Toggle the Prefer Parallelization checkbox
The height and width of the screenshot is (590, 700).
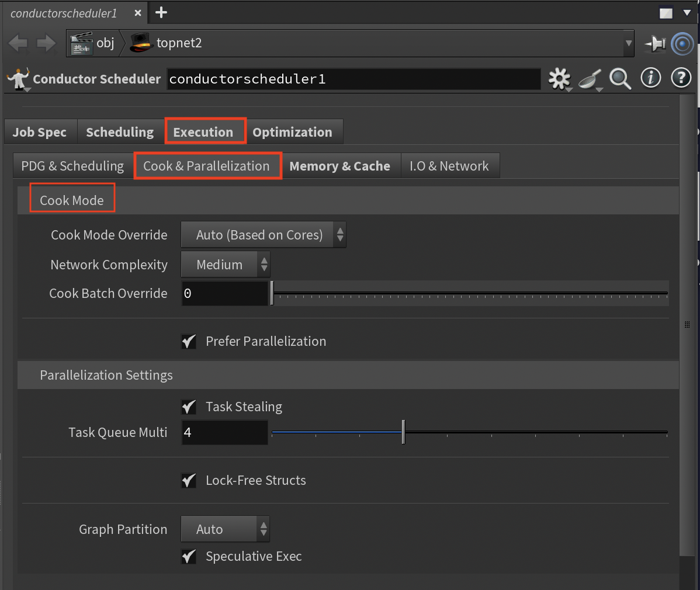click(x=189, y=341)
